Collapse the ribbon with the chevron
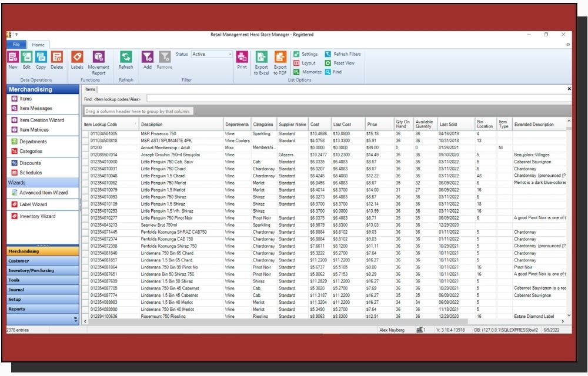588x376 pixels. (568, 45)
